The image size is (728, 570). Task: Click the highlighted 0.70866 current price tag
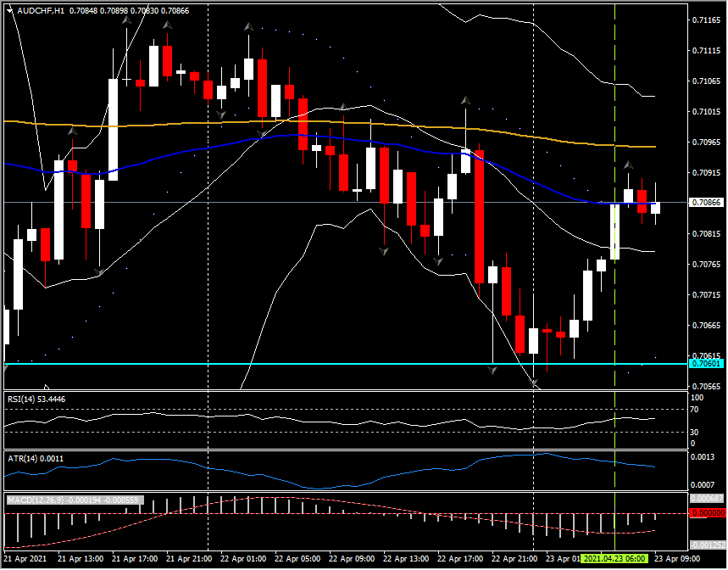[706, 204]
